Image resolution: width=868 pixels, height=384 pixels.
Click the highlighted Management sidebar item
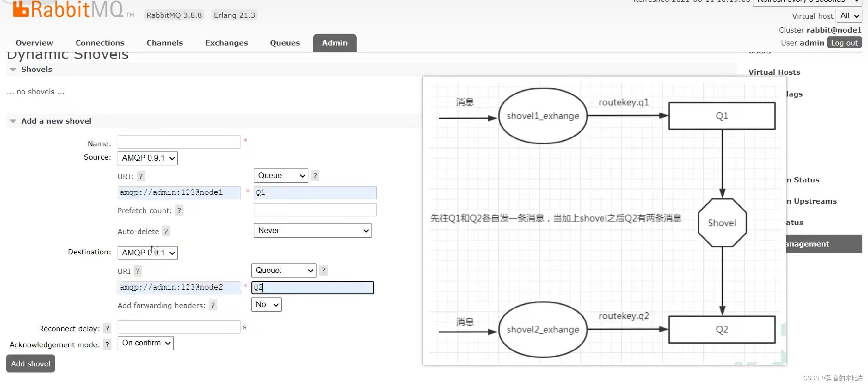tap(824, 244)
